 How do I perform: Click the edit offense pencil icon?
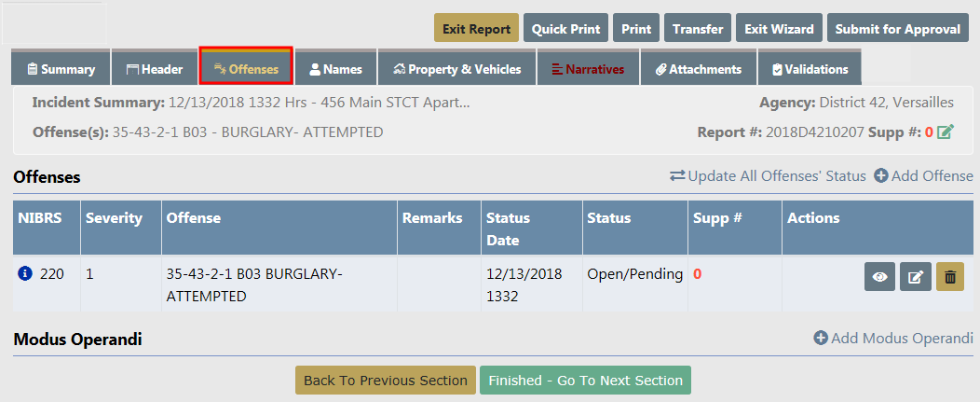[916, 277]
